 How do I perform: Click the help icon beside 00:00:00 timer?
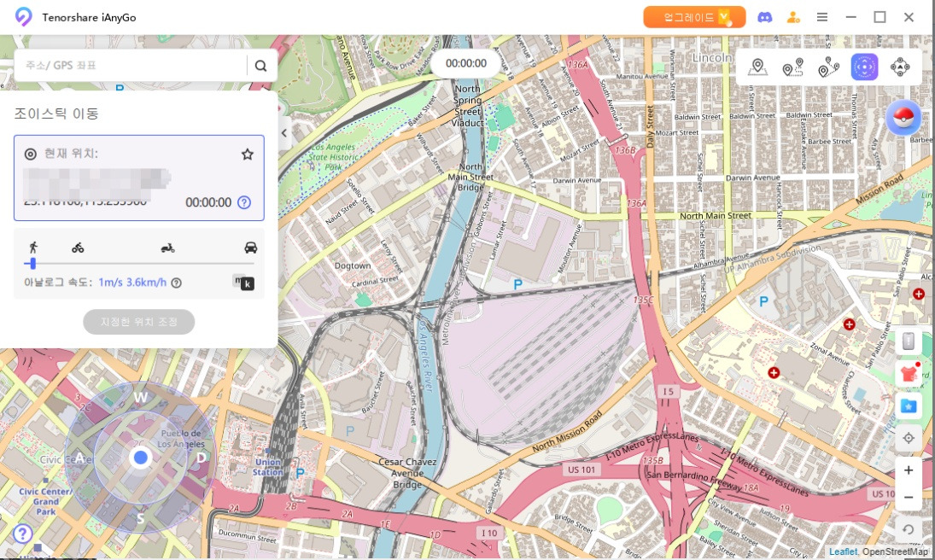pos(244,202)
